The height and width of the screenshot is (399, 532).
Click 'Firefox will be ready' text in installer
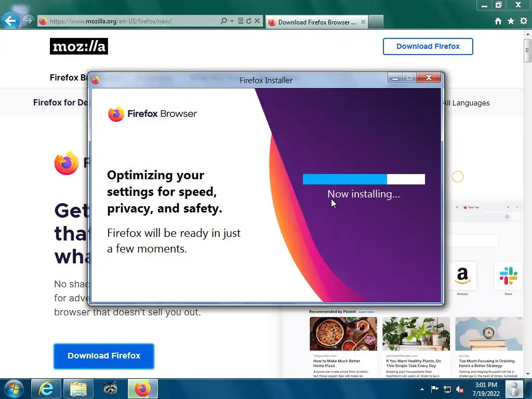(x=174, y=241)
